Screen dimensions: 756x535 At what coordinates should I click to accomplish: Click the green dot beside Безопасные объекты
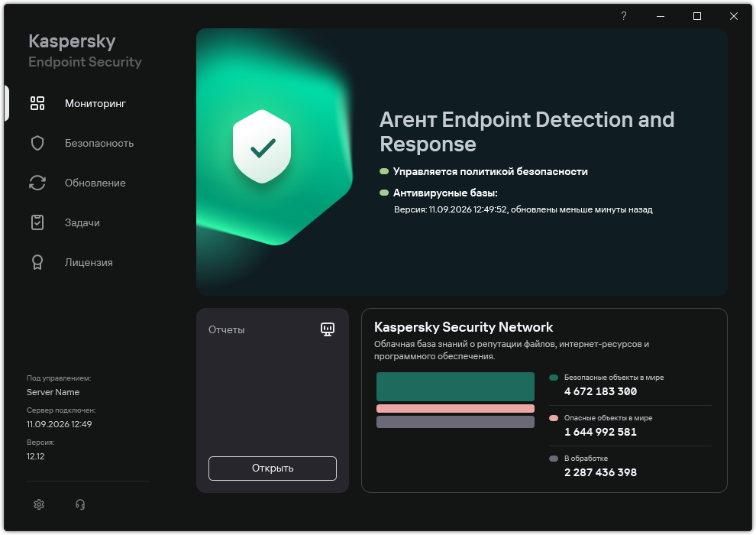pyautogui.click(x=554, y=378)
